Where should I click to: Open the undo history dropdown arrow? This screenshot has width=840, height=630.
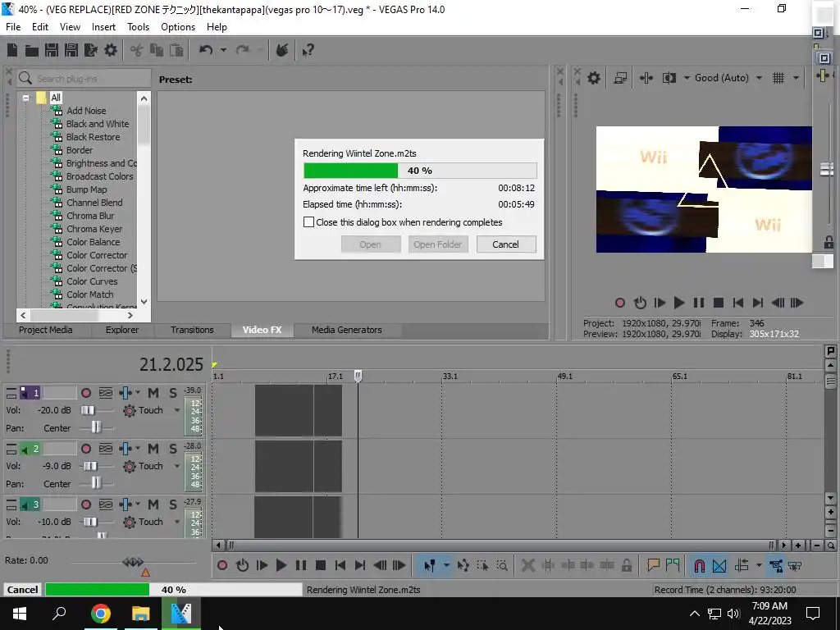pos(223,50)
